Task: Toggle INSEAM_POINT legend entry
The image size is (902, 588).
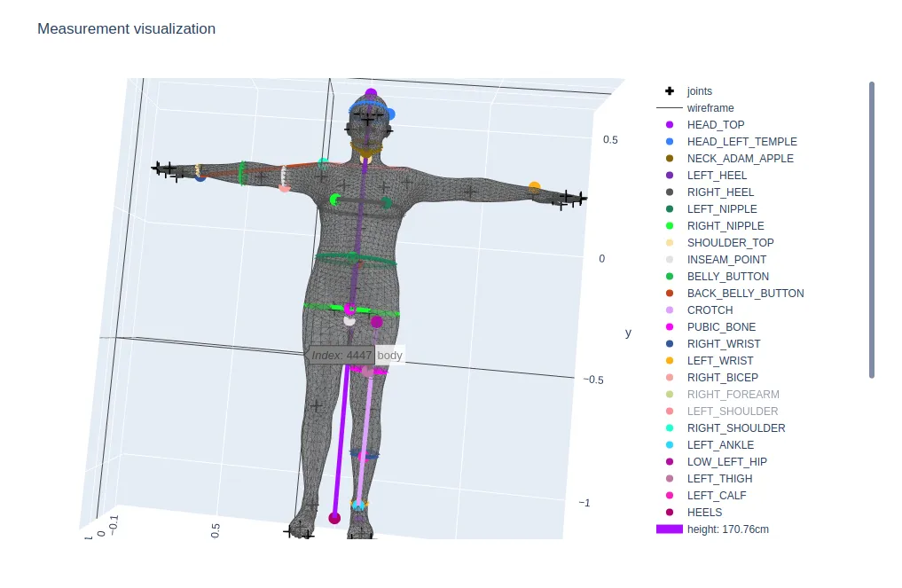Action: (x=726, y=260)
